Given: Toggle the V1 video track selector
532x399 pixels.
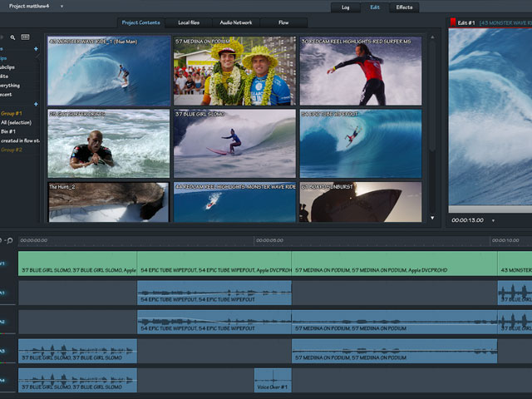Looking at the screenshot, I should pos(2,264).
